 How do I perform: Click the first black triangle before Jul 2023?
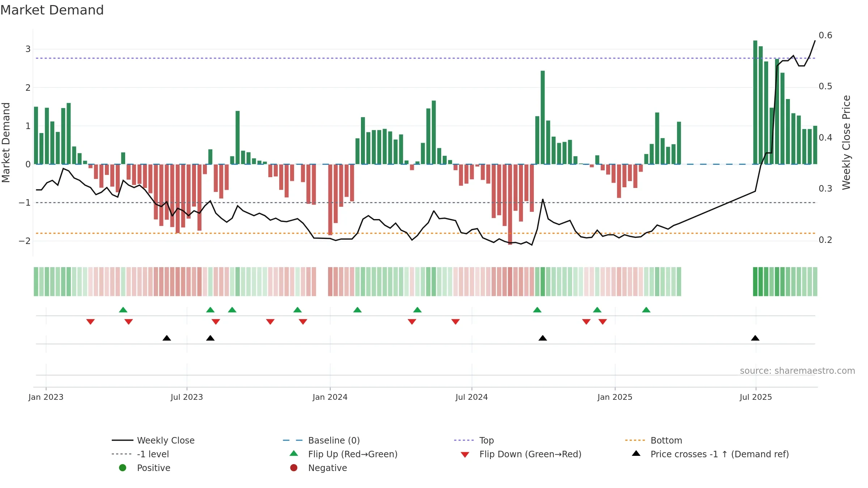click(x=167, y=338)
